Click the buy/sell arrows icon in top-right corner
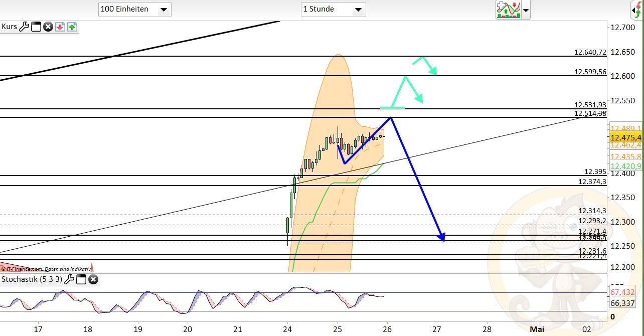Viewport: 644px width, 336px height. [x=638, y=9]
